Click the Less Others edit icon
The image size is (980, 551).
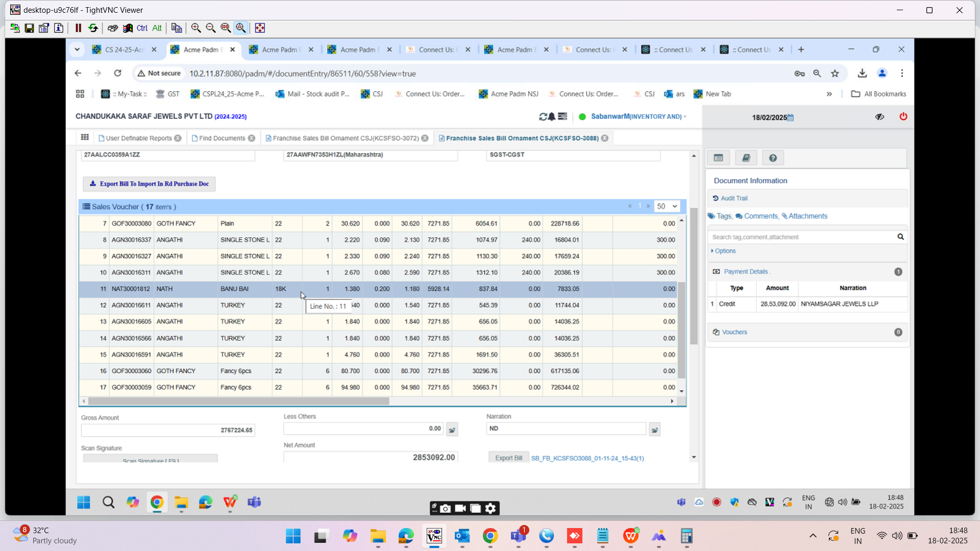click(452, 430)
